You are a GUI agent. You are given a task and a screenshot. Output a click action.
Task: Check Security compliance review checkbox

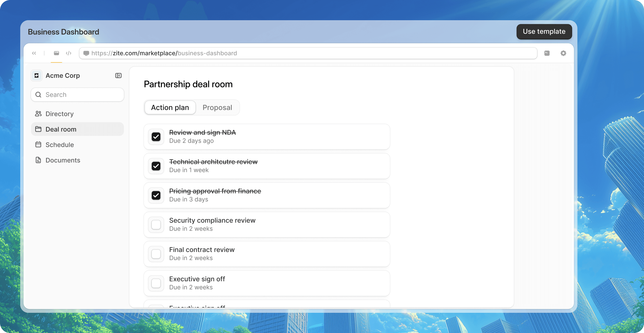(x=156, y=225)
